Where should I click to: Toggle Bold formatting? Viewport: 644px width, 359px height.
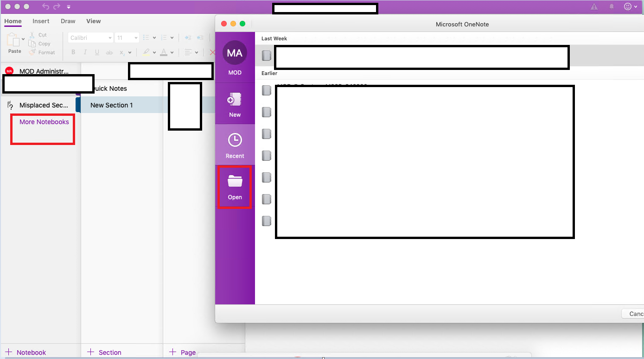click(x=73, y=52)
